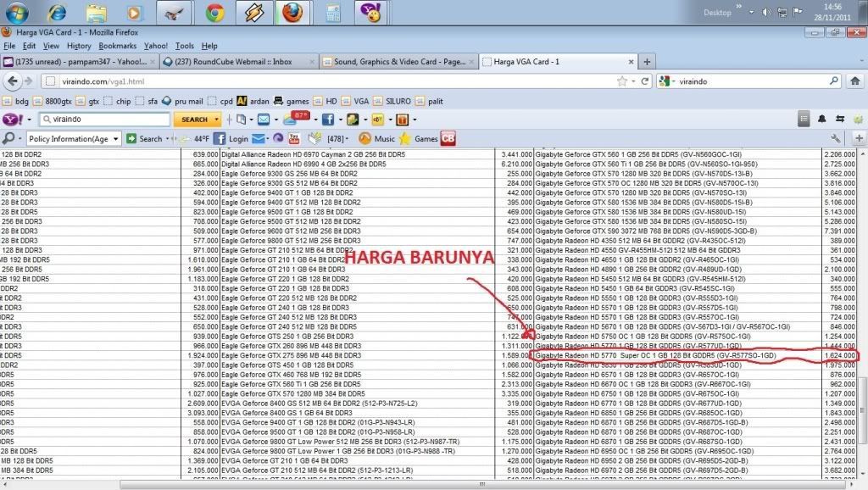Image resolution: width=868 pixels, height=490 pixels.
Task: Expand the magnifier toolbar dropdown
Action: point(20,138)
